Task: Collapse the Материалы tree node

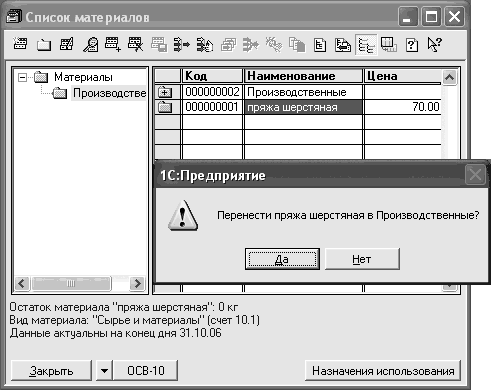Action: pos(23,77)
